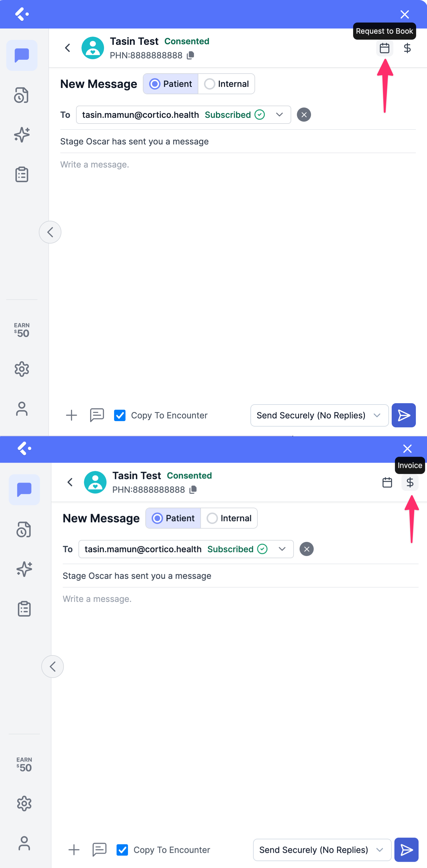
Task: Open the messages chat icon in upper sidebar
Action: [22, 55]
